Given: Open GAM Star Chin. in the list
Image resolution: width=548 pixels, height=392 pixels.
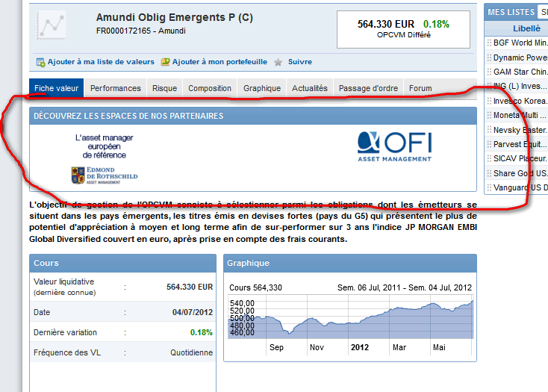Looking at the screenshot, I should (520, 72).
